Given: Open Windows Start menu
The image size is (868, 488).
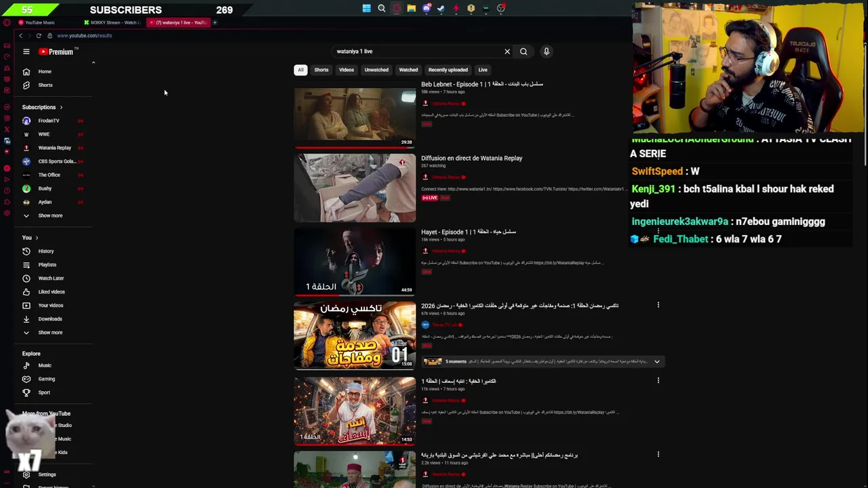Looking at the screenshot, I should pyautogui.click(x=366, y=8).
